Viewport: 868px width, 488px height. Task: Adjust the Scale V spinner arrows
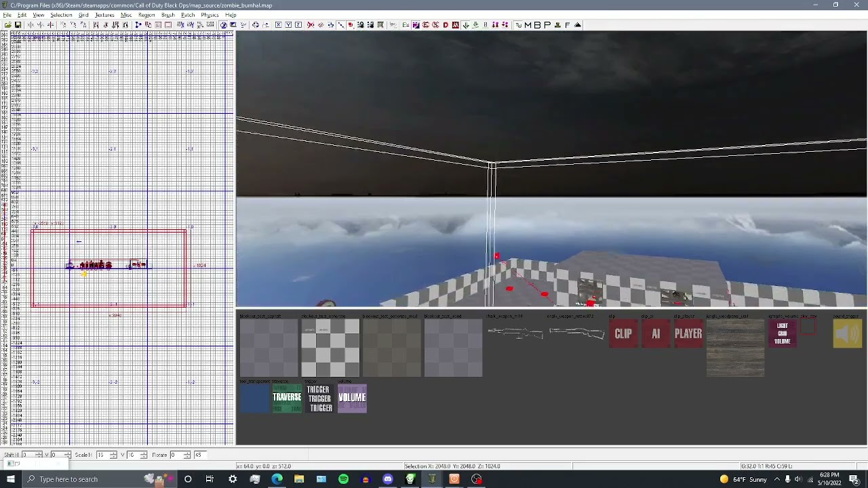144,455
